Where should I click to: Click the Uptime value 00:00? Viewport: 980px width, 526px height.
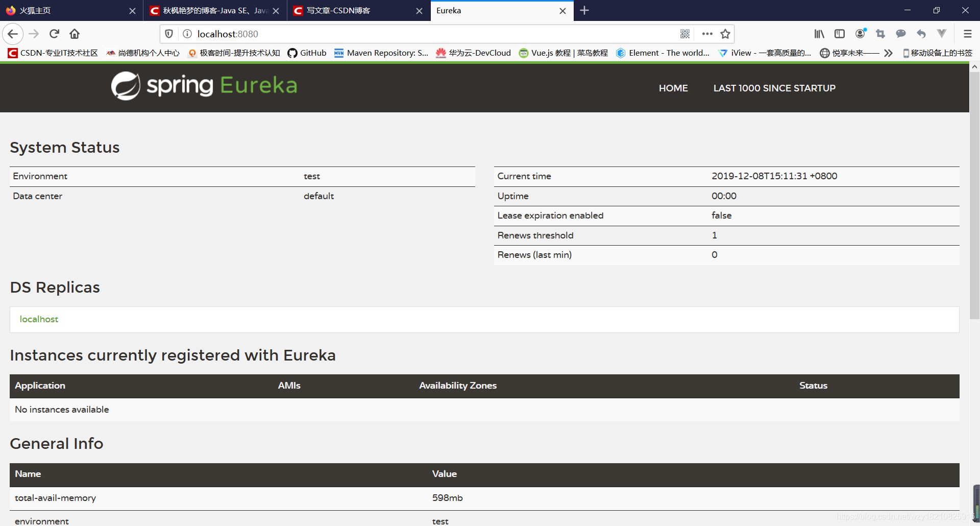(724, 196)
